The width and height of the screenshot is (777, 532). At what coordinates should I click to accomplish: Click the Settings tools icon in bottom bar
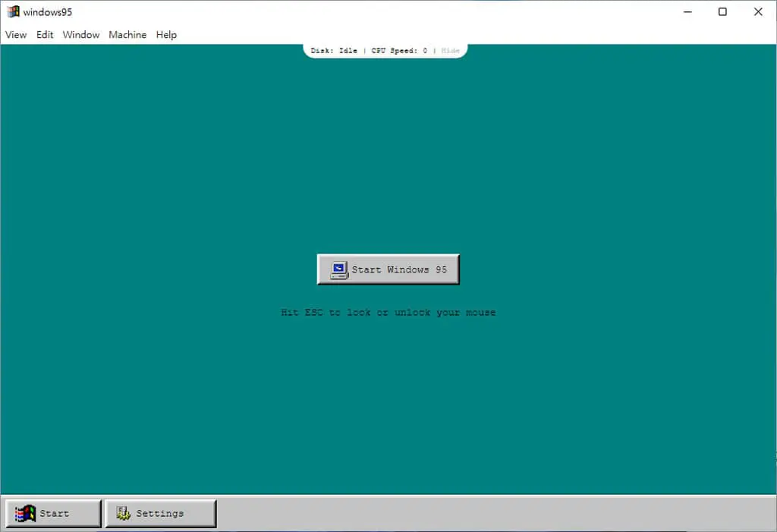point(123,513)
